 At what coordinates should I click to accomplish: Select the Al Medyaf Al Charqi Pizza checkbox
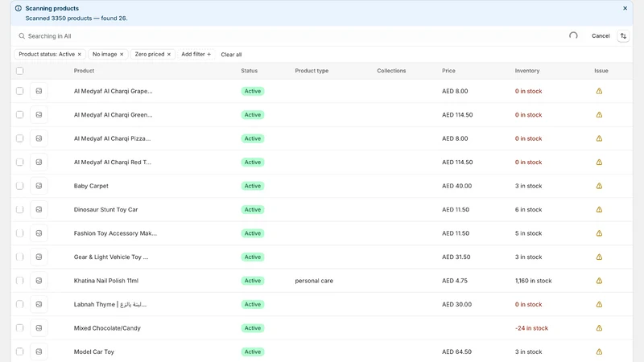pos(19,138)
